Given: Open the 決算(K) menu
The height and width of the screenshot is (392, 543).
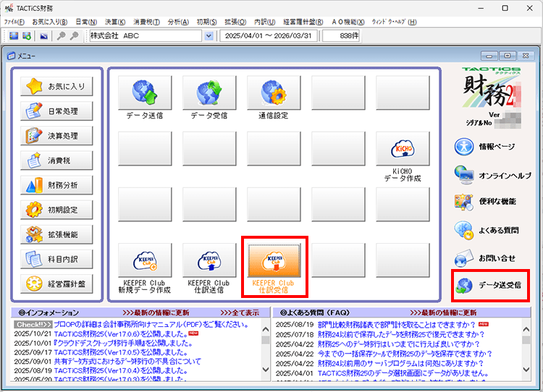Looking at the screenshot, I should [x=115, y=22].
